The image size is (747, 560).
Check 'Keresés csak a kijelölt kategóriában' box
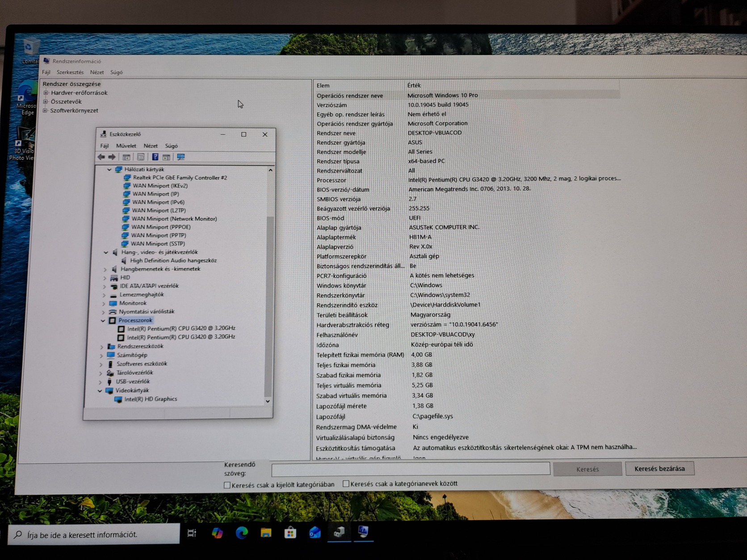[227, 485]
